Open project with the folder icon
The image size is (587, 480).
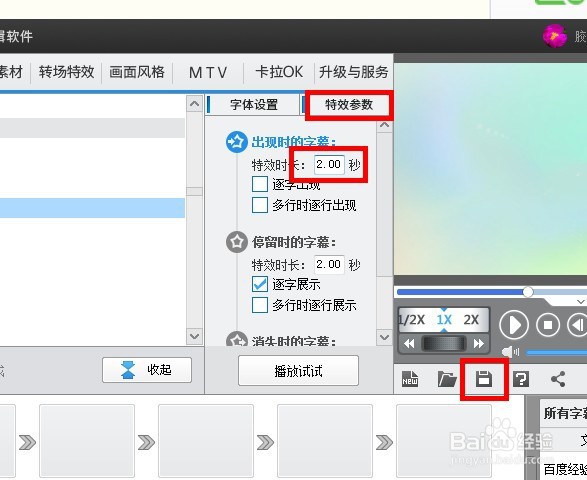click(447, 379)
